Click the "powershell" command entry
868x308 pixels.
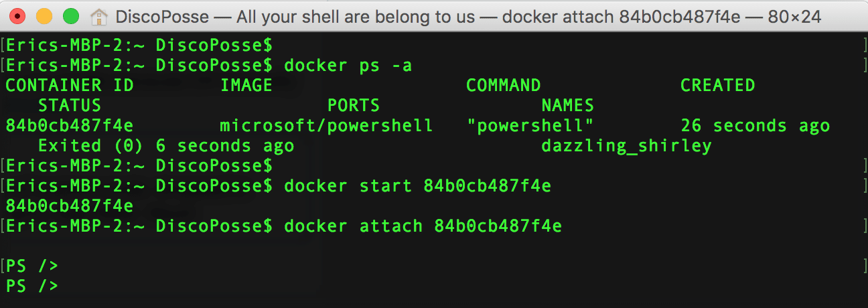(x=535, y=126)
